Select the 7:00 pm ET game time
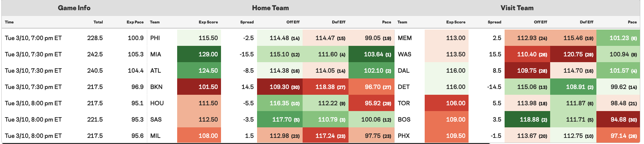The image size is (644, 144). 33,38
